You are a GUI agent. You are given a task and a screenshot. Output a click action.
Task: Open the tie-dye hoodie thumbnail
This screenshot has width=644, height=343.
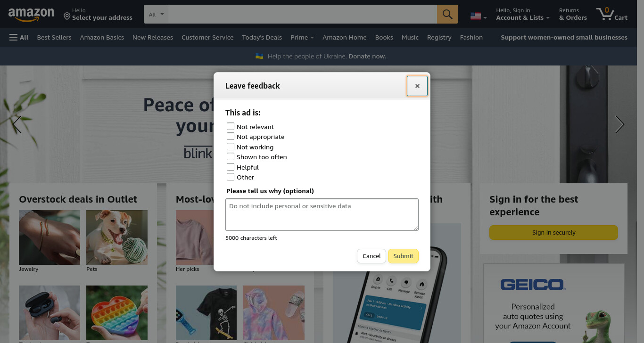pyautogui.click(x=274, y=313)
